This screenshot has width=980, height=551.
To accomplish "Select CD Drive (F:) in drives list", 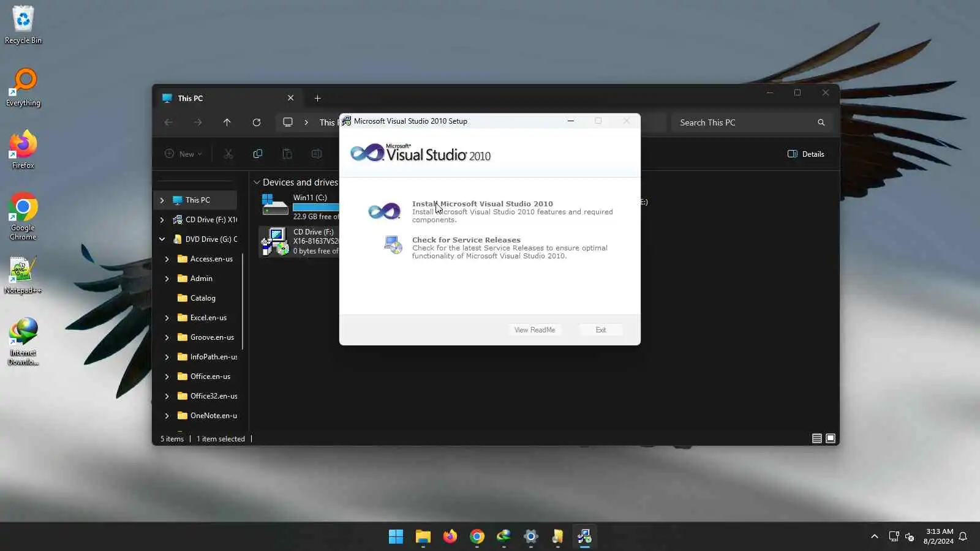I will 300,241.
